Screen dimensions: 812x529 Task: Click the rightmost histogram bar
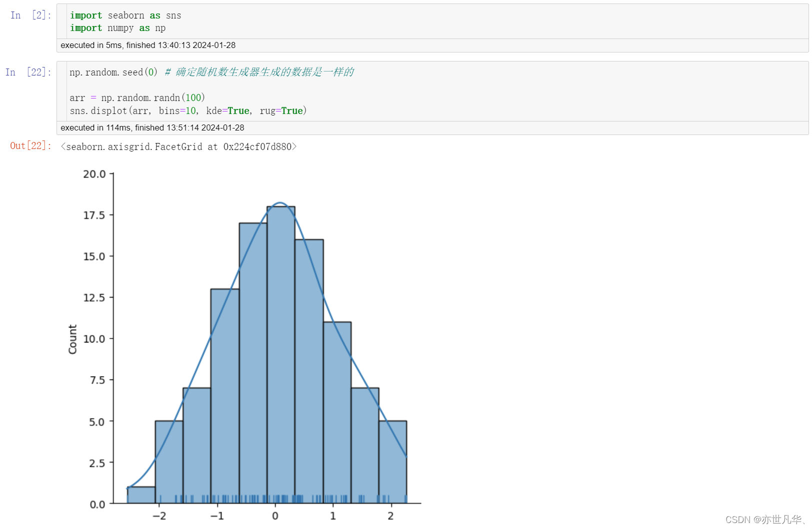coord(392,462)
